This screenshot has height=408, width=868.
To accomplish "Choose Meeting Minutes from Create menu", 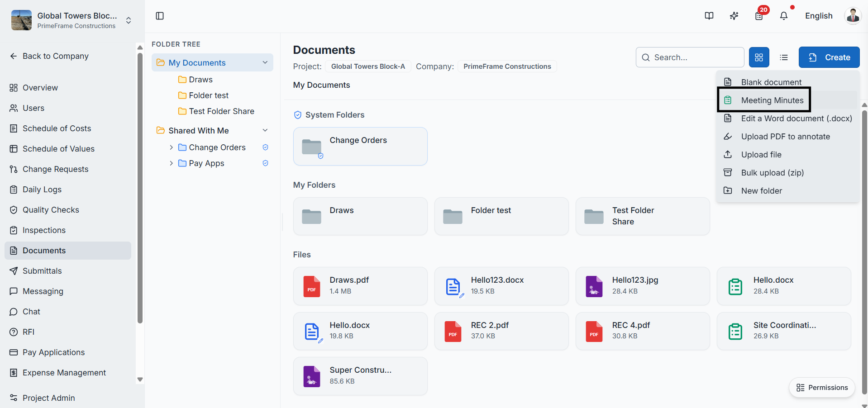I will click(787, 100).
